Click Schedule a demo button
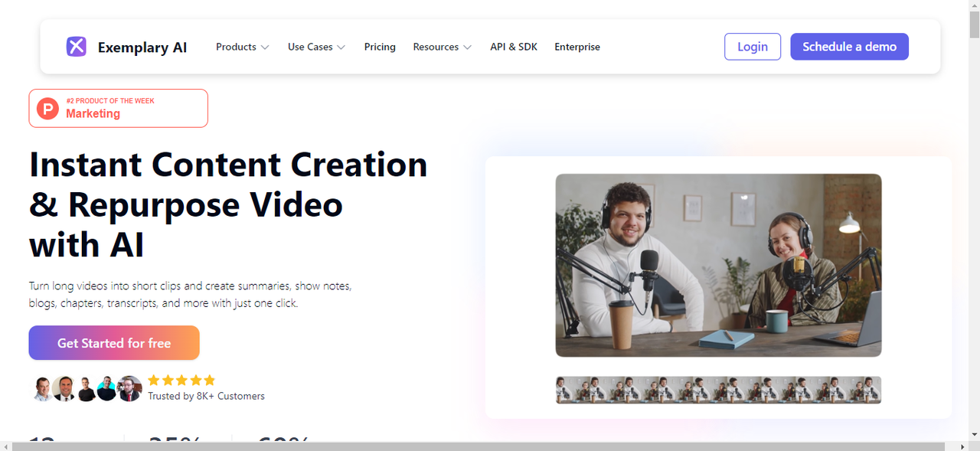The image size is (980, 451). [849, 47]
